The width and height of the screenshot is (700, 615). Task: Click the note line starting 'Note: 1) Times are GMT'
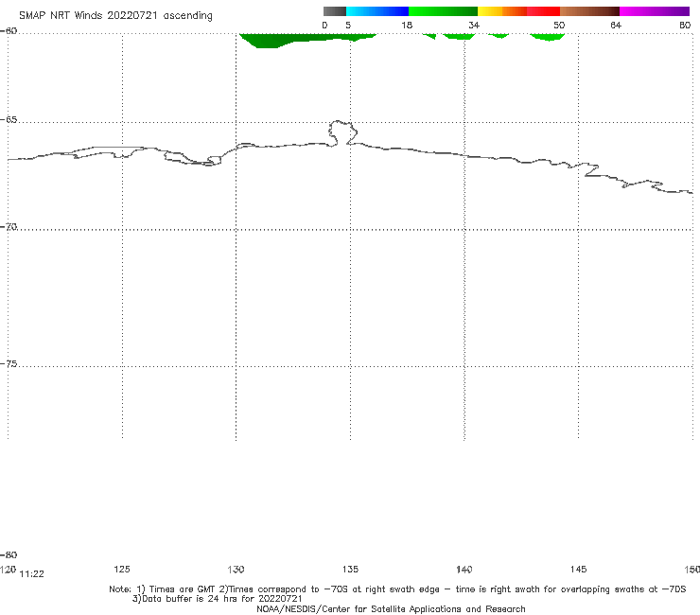click(x=397, y=589)
